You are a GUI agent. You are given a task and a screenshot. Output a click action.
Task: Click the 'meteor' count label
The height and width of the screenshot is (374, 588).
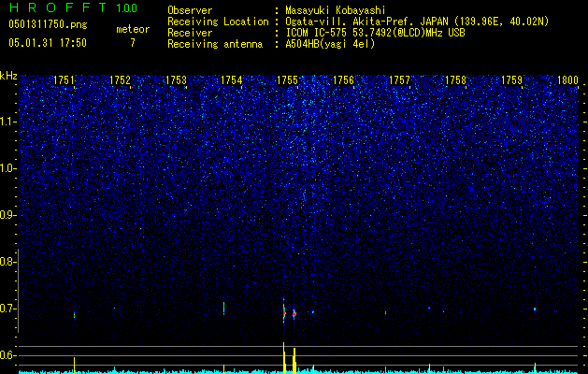point(133,29)
